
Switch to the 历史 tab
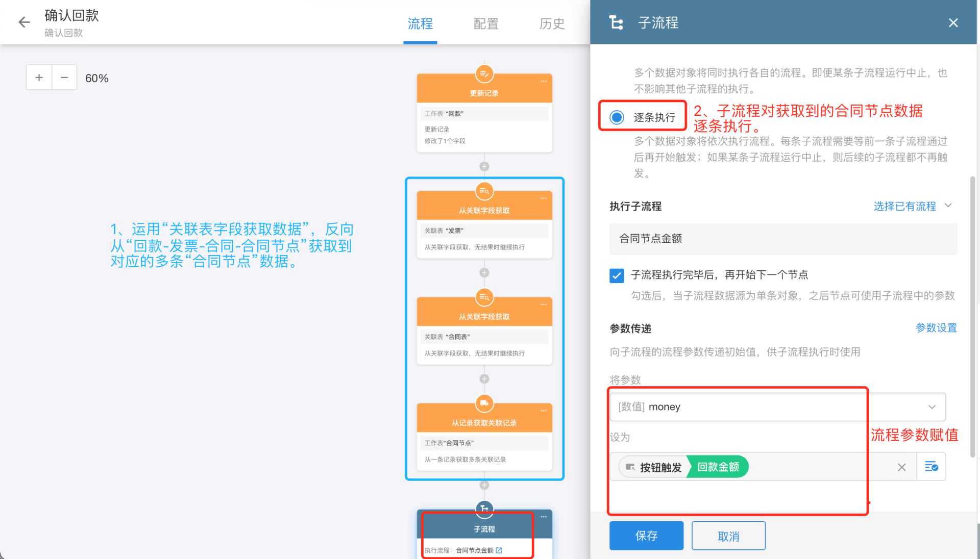(552, 23)
